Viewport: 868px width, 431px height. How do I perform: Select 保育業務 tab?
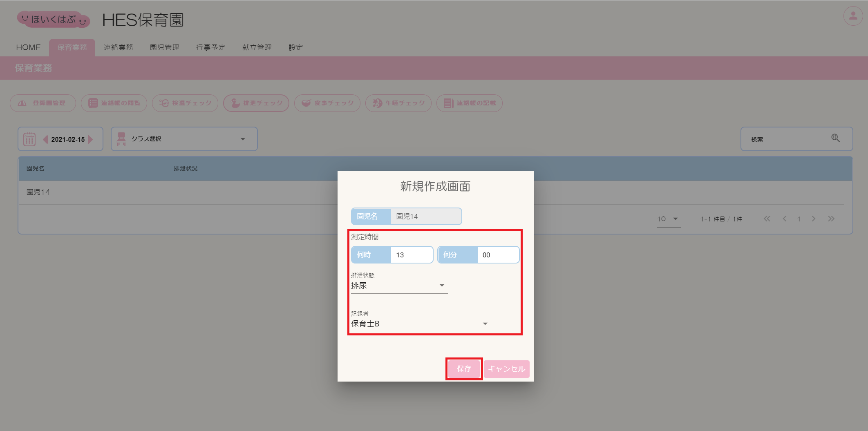click(72, 47)
